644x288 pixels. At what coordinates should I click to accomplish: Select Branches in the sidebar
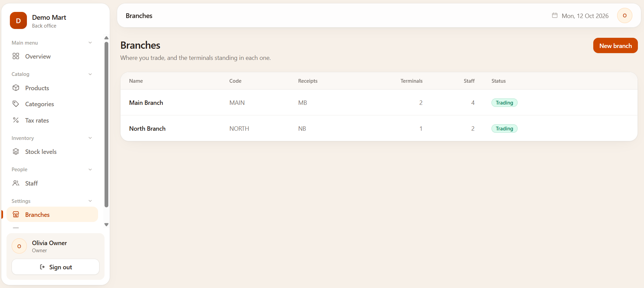tap(52, 214)
